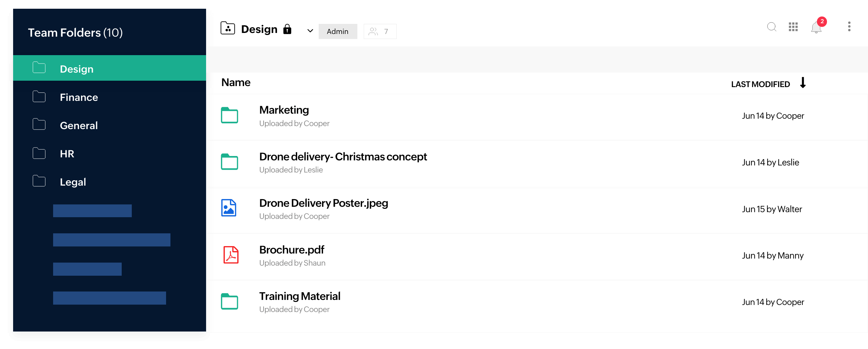868x349 pixels.
Task: Click the Legal folder icon in sidebar
Action: [x=39, y=181]
